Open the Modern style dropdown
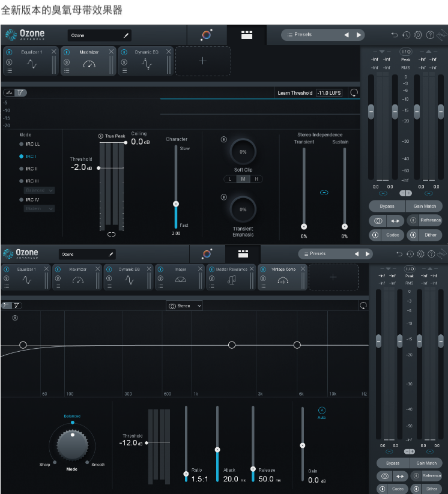 tap(39, 208)
